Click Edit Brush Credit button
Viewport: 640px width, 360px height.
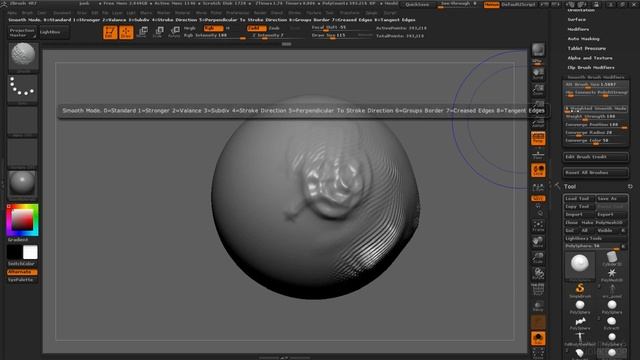tap(596, 157)
